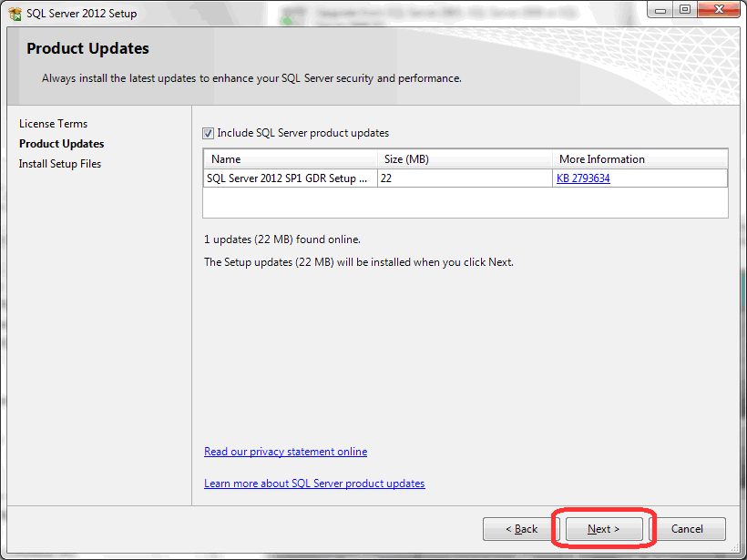This screenshot has height=560, width=747.
Task: Open Learn more about SQL Server product updates
Action: click(x=314, y=484)
